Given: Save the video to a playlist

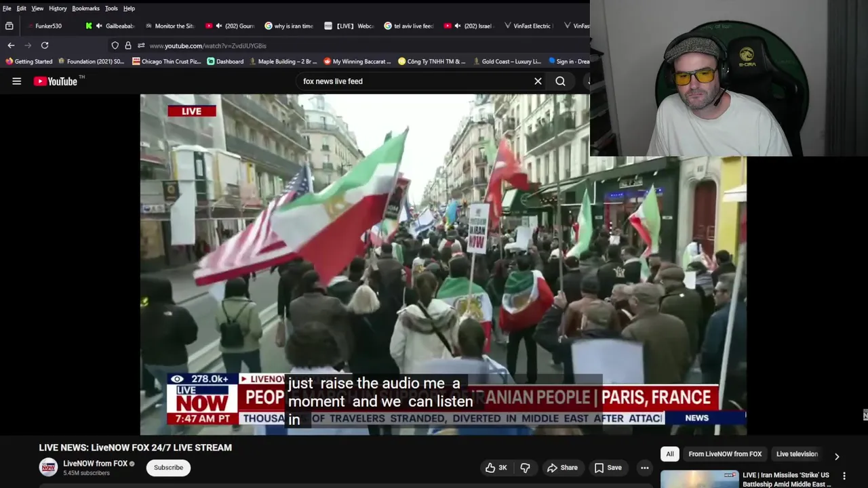Looking at the screenshot, I should 608,468.
